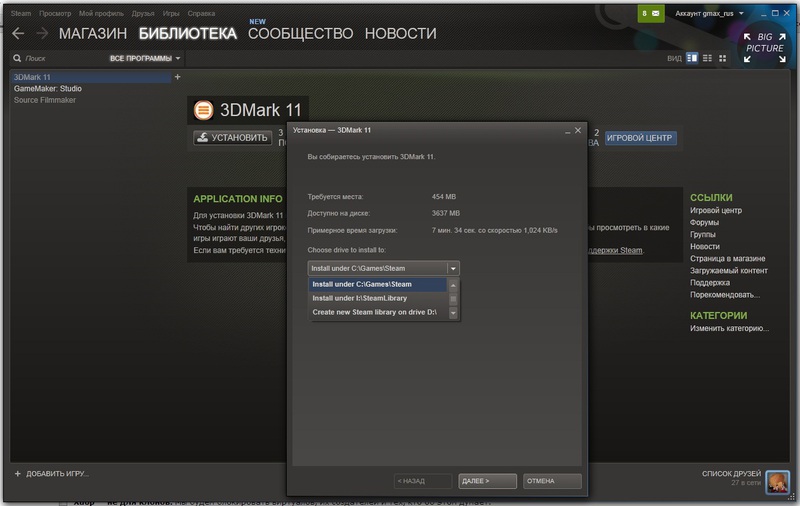Go forward with the right arrow icon

(x=42, y=34)
